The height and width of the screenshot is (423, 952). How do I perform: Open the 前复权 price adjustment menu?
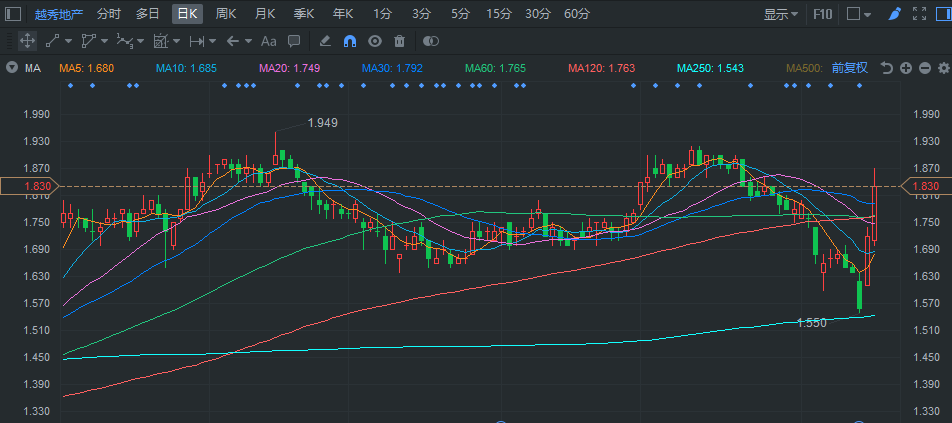click(849, 68)
